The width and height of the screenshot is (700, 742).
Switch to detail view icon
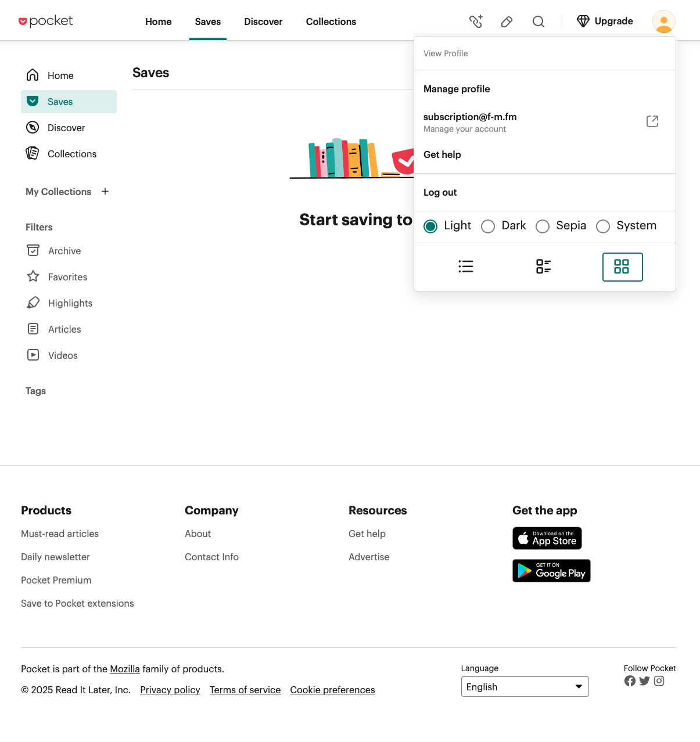pyautogui.click(x=544, y=266)
